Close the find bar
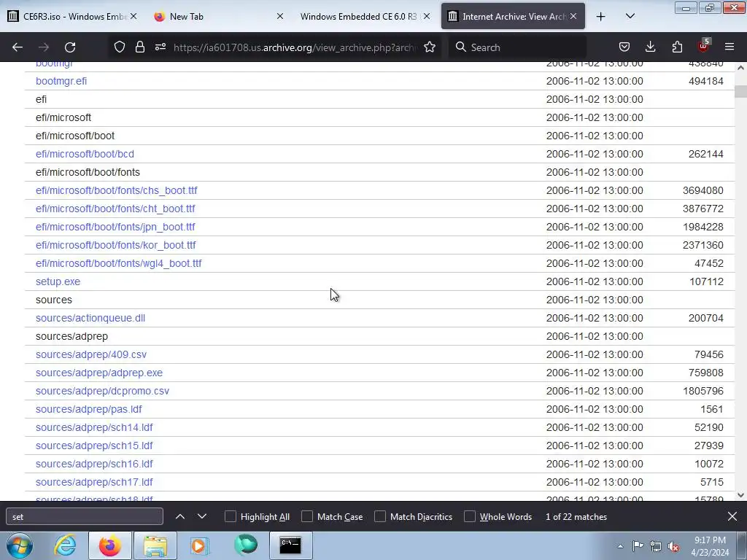The width and height of the screenshot is (747, 560). click(x=732, y=517)
